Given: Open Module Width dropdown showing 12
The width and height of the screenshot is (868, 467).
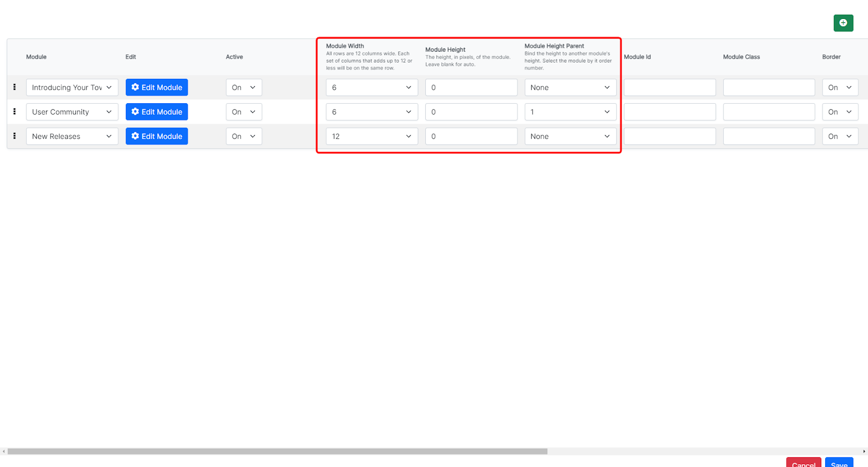Looking at the screenshot, I should tap(372, 136).
